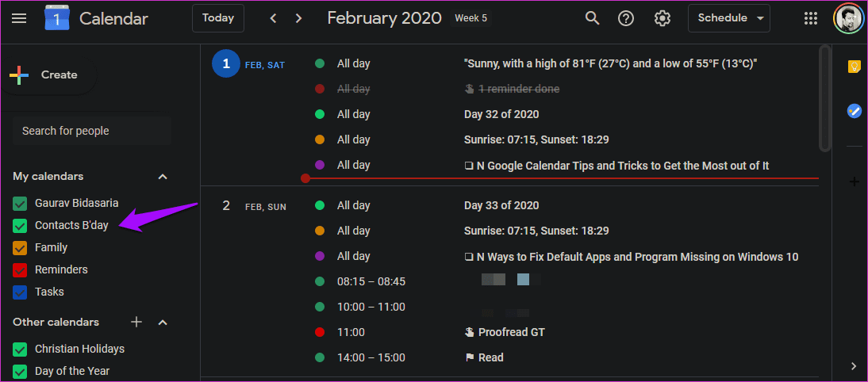Click the Search for people field
Screen dimensions: 868x382
[x=92, y=131]
